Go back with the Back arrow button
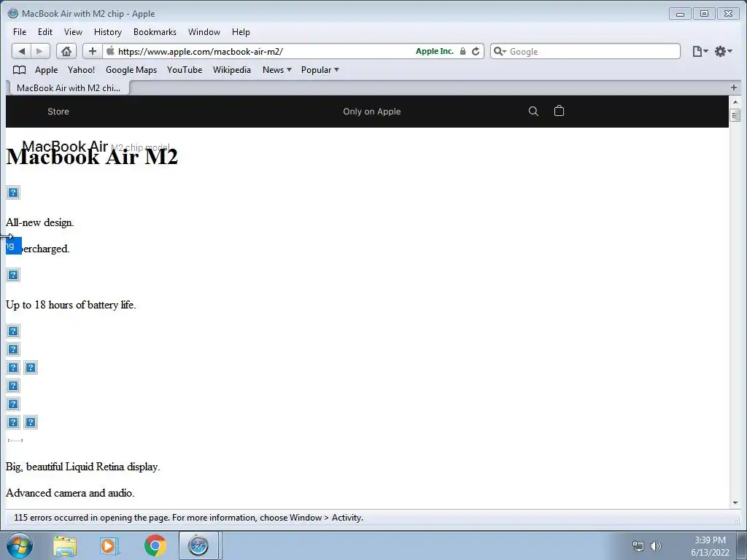The height and width of the screenshot is (560, 747). [x=21, y=52]
